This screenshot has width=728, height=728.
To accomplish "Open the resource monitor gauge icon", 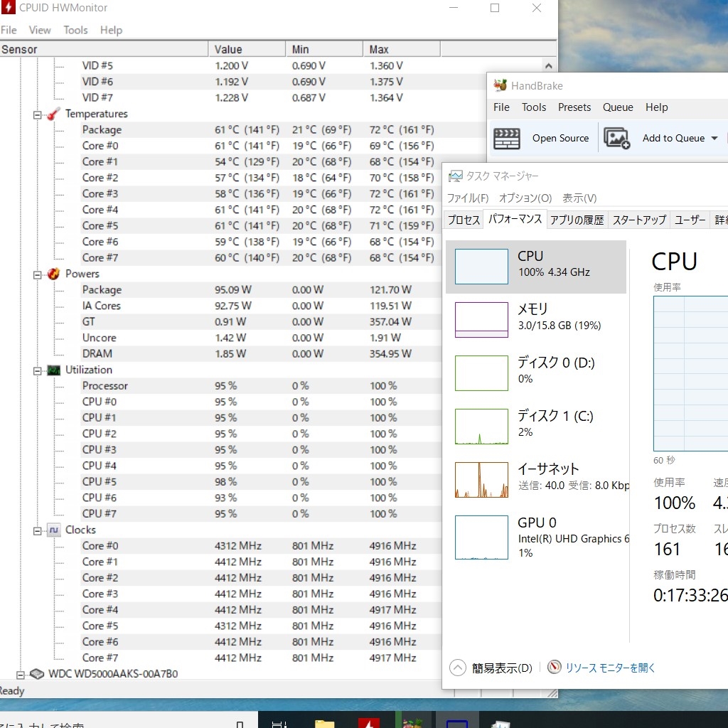I will (555, 668).
